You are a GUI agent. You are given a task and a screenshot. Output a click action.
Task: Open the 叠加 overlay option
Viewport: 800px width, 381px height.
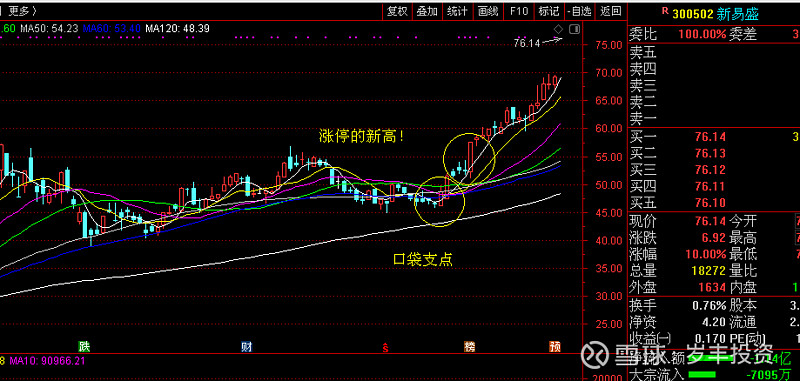[x=427, y=11]
